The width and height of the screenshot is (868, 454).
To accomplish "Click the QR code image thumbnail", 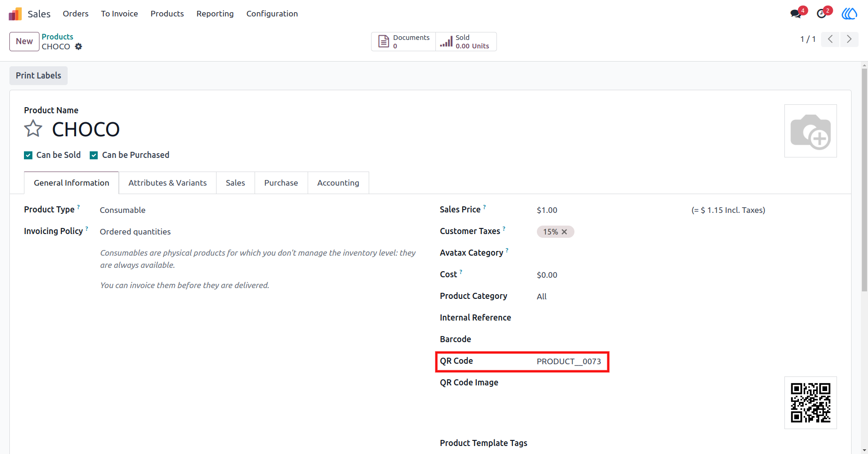I will 810,403.
